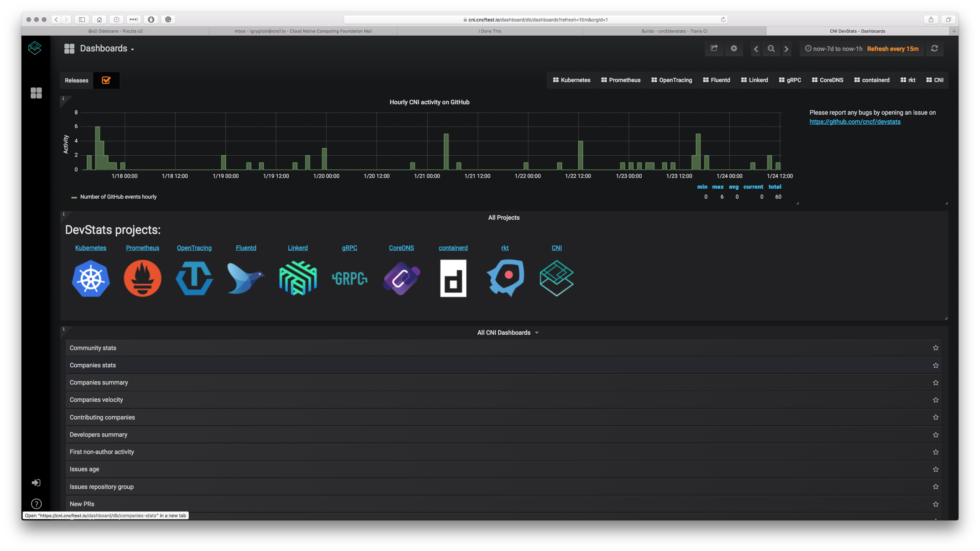This screenshot has height=551, width=980.
Task: Star the Issues age dashboard
Action: (x=936, y=469)
